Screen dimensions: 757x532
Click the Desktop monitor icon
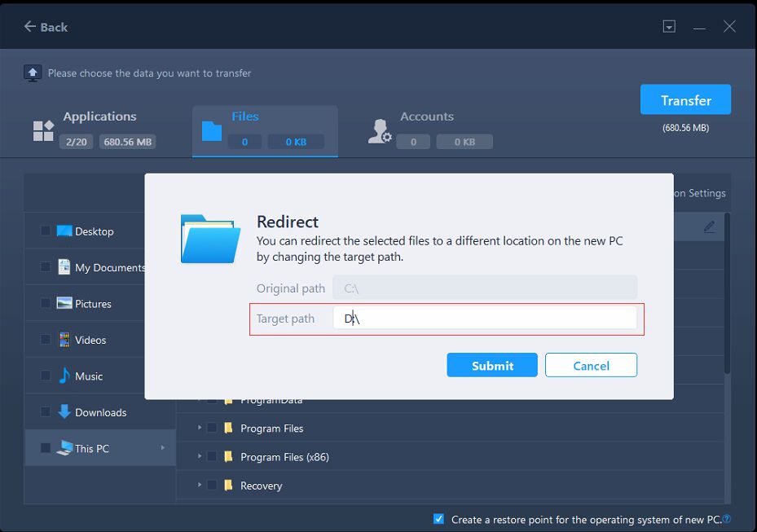pos(64,231)
